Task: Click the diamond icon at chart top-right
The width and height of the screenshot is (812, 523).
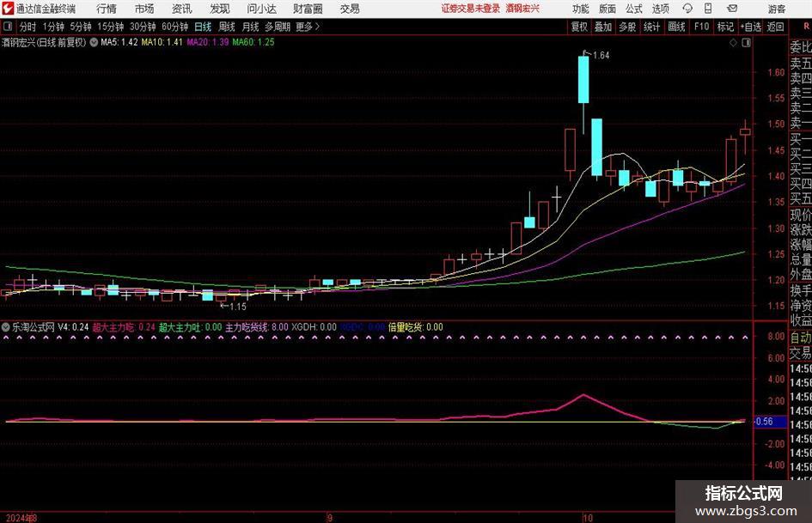Action: 733,43
